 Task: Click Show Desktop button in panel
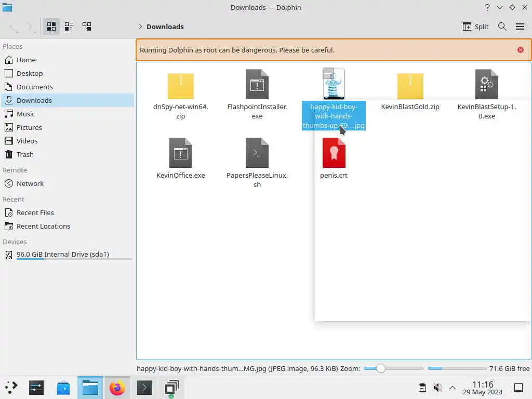[x=518, y=388]
